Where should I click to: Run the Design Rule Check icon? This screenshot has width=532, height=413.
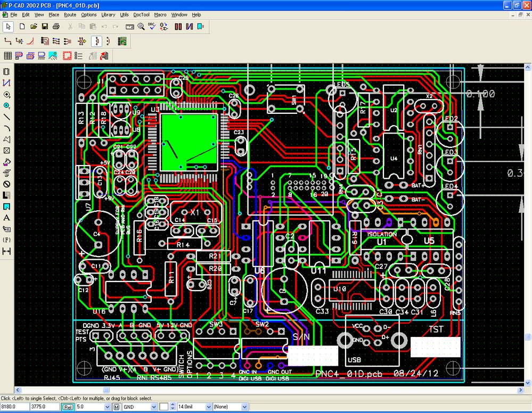coord(152,26)
